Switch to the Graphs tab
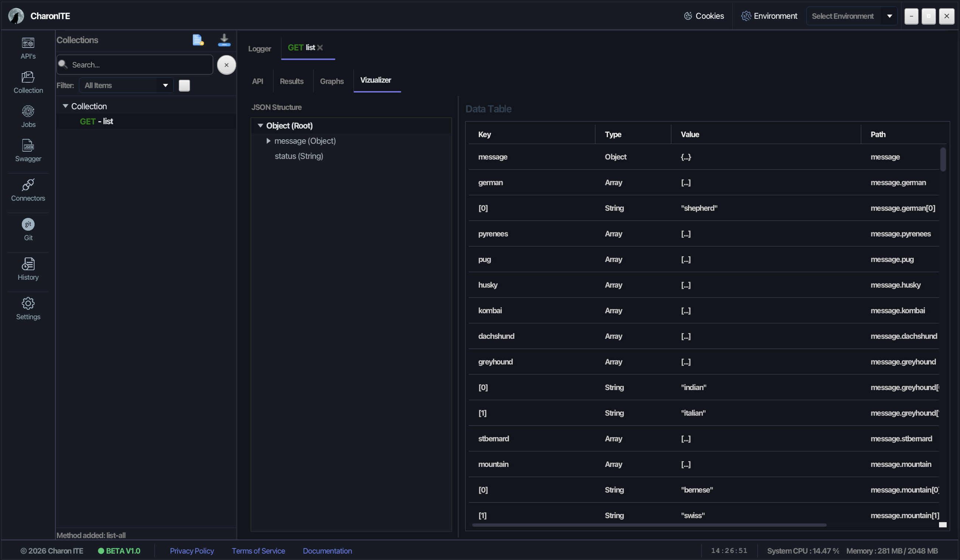The height and width of the screenshot is (560, 960). 332,81
